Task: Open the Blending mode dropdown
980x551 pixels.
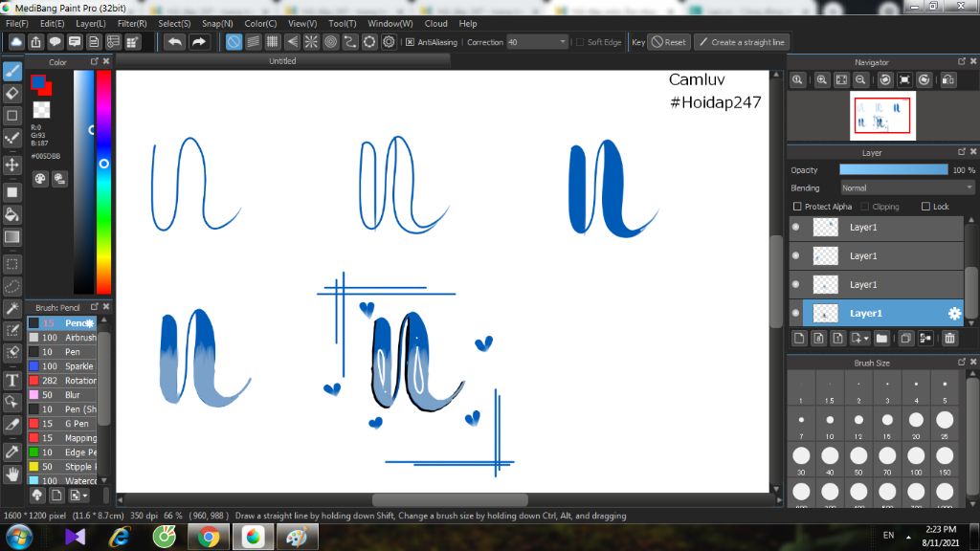Action: pos(906,188)
